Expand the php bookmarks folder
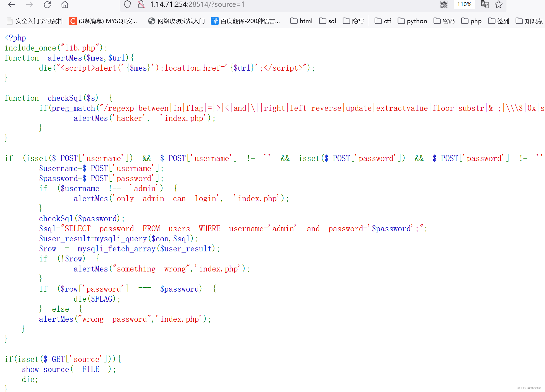 coord(471,21)
